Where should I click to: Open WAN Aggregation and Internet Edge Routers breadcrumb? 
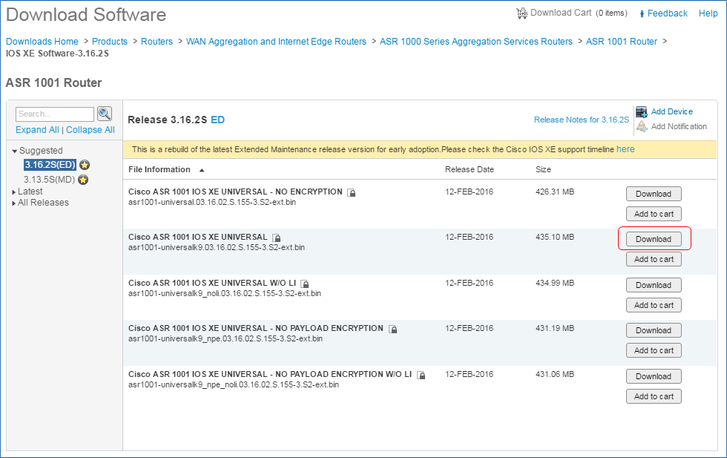pyautogui.click(x=276, y=41)
